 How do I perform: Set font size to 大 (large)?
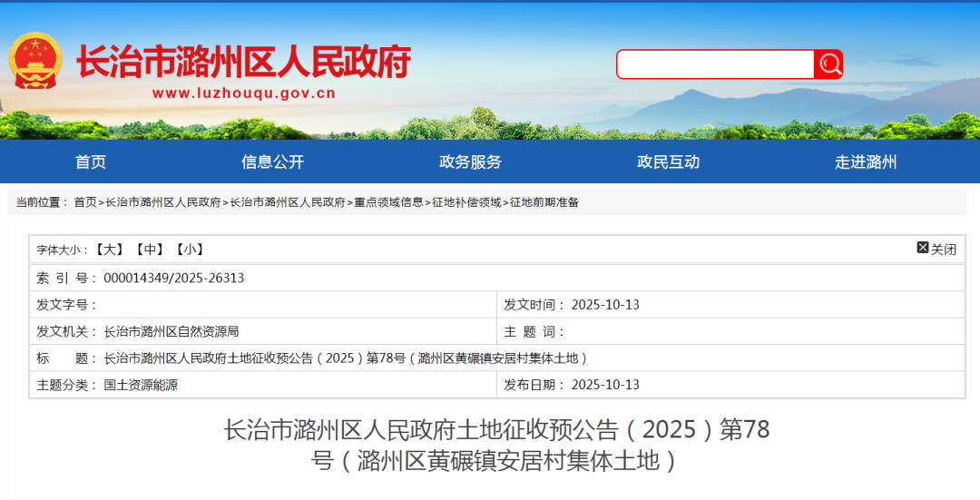110,250
